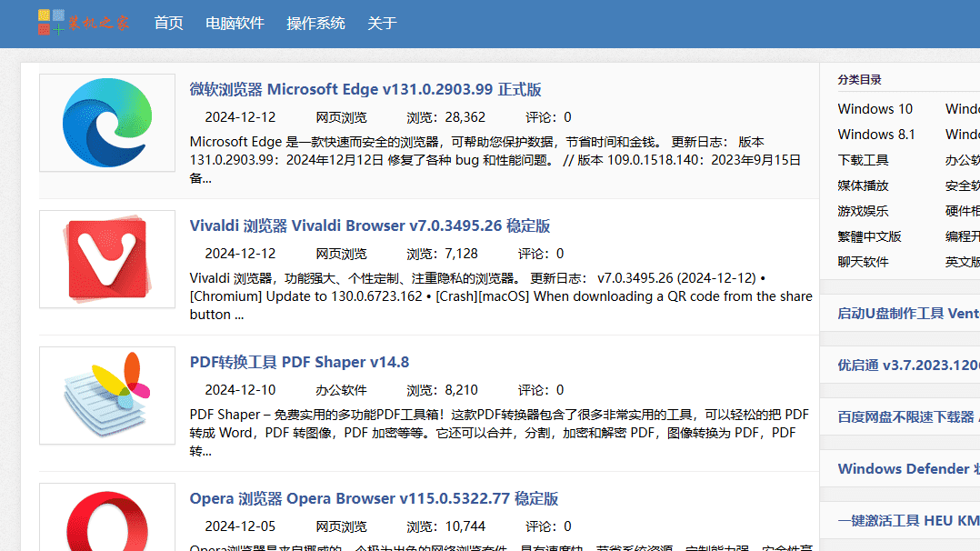Open PDF Shaper v14.8 article title

click(x=299, y=362)
